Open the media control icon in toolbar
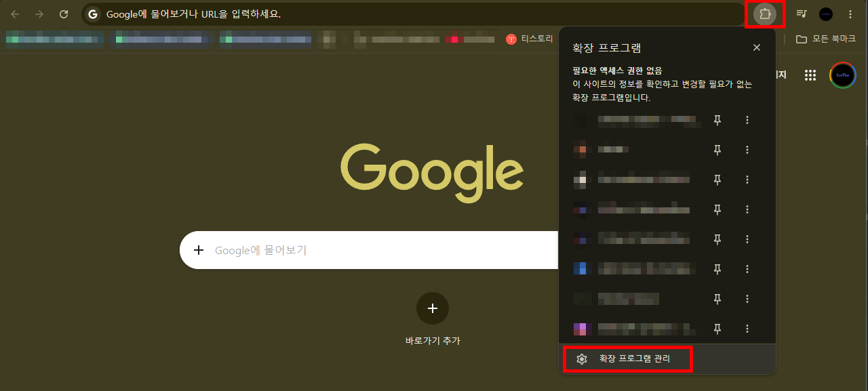The image size is (868, 391). [802, 14]
